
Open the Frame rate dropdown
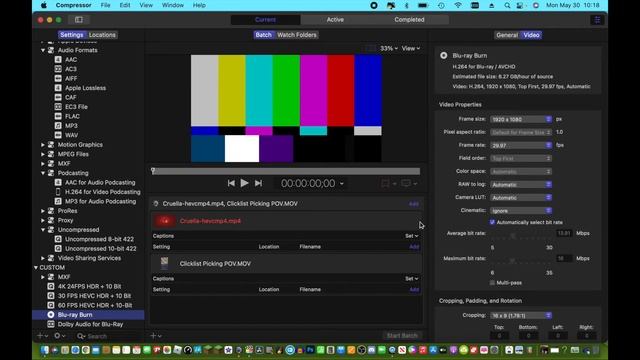click(521, 145)
